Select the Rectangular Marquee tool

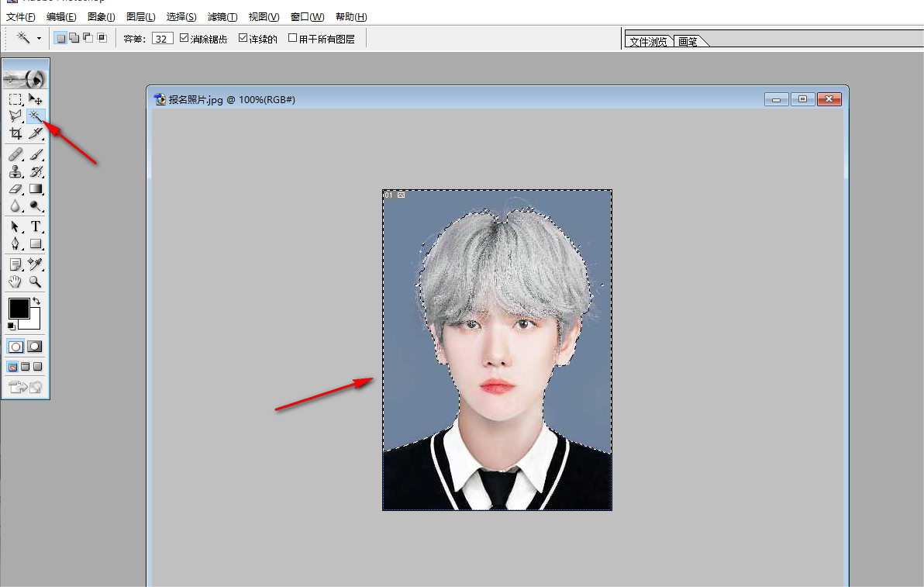click(x=15, y=98)
